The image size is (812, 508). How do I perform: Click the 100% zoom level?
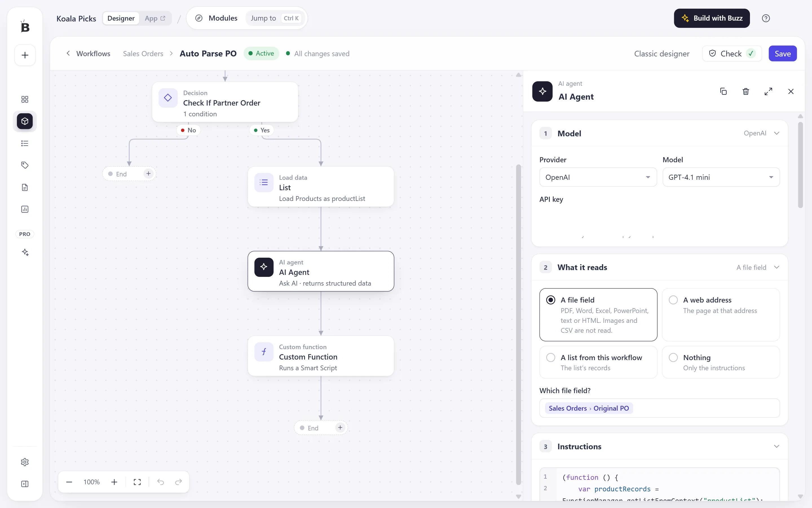[x=92, y=482]
